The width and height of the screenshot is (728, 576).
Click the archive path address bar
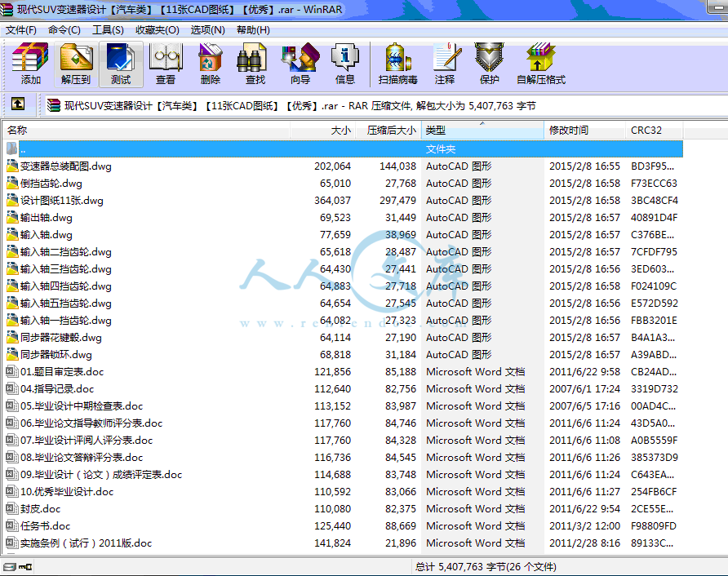(x=385, y=106)
